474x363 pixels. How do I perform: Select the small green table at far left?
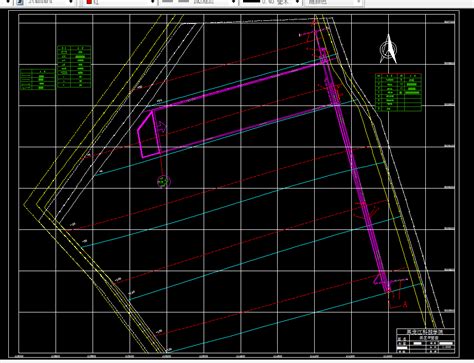pyautogui.click(x=37, y=79)
